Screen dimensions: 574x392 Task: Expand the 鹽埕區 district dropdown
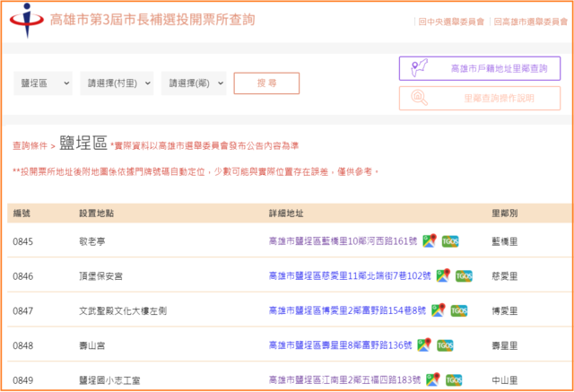[x=43, y=83]
